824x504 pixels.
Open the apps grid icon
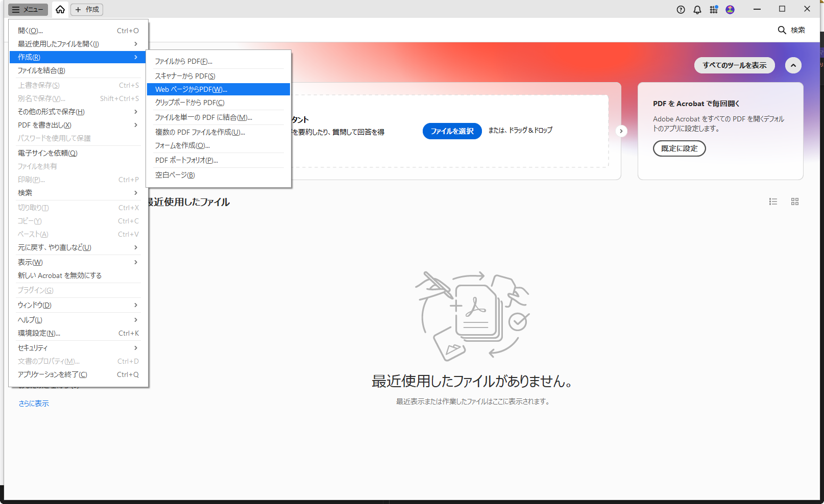[714, 10]
